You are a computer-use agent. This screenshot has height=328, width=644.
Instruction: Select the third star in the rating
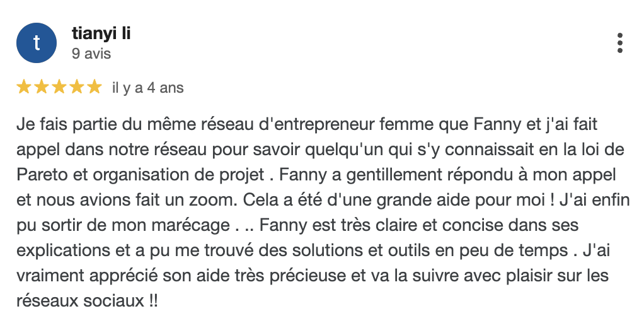tap(59, 87)
